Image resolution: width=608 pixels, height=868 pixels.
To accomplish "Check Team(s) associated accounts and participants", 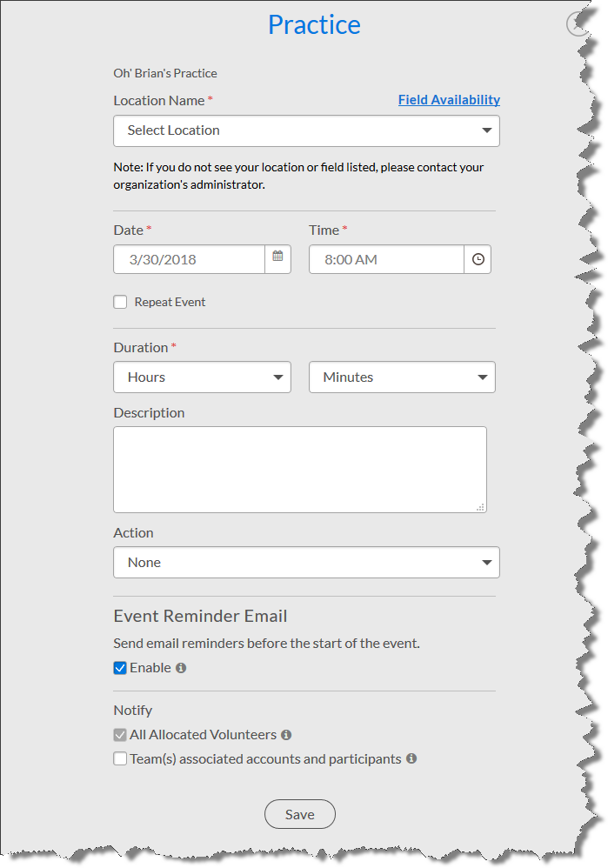I will click(121, 758).
